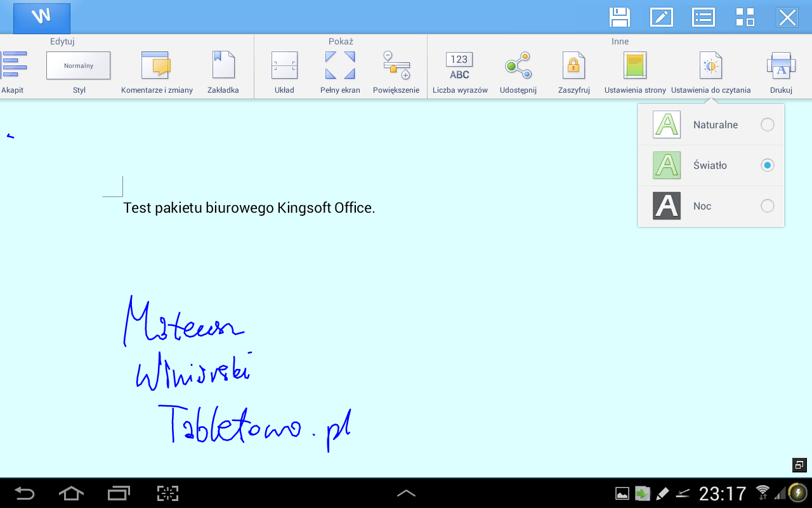Open Powiększenie zoom control
812x508 pixels.
point(396,72)
